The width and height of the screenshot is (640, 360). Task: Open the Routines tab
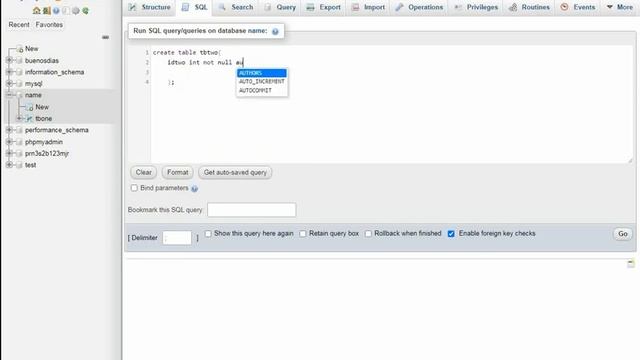pos(529,7)
